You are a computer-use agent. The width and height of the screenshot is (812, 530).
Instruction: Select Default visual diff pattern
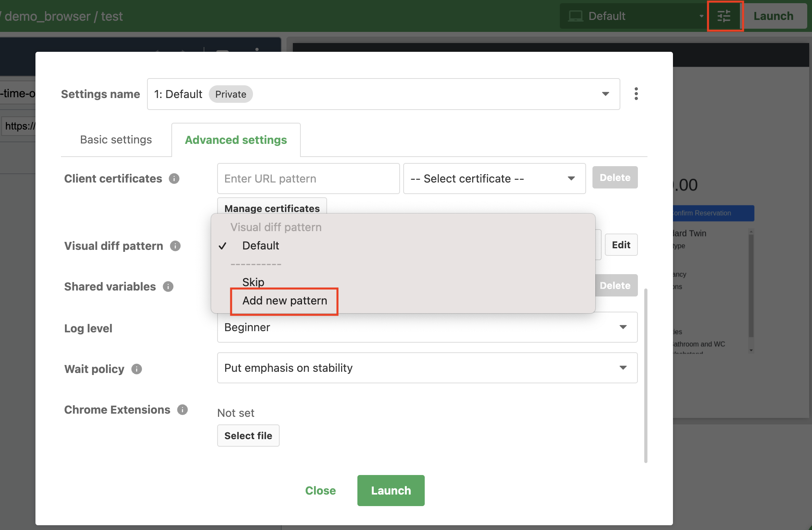tap(260, 245)
